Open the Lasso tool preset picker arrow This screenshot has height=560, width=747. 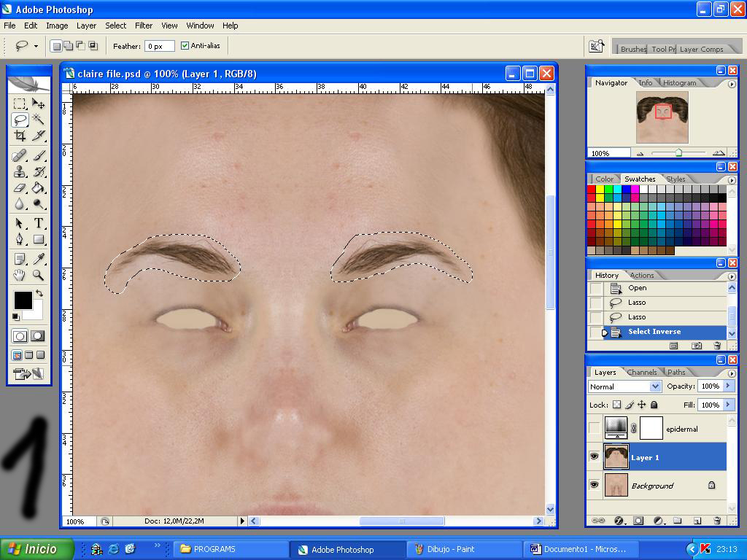(x=36, y=46)
